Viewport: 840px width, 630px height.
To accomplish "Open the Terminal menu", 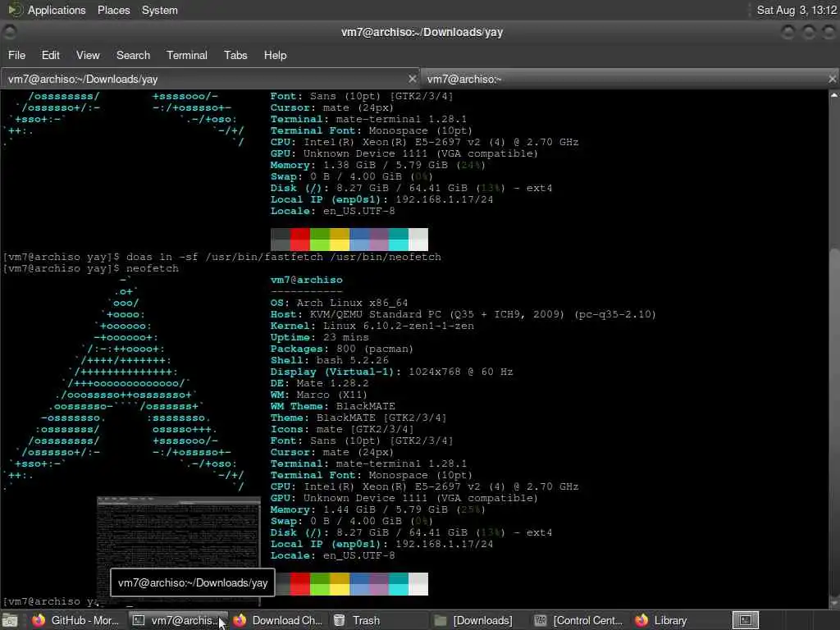I will [187, 55].
